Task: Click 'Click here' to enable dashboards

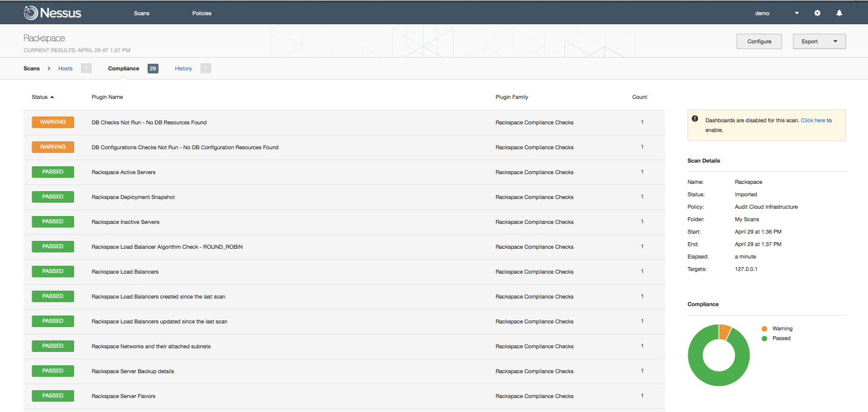Action: pyautogui.click(x=813, y=120)
